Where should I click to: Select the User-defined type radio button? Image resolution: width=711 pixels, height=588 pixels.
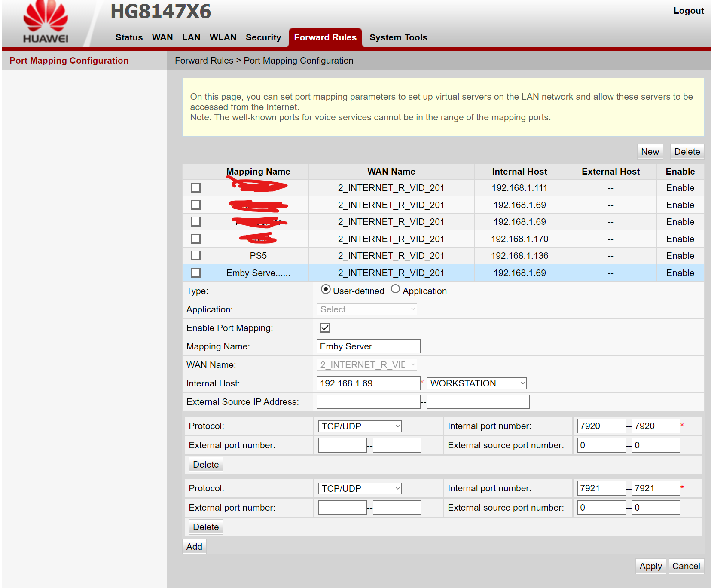point(326,289)
